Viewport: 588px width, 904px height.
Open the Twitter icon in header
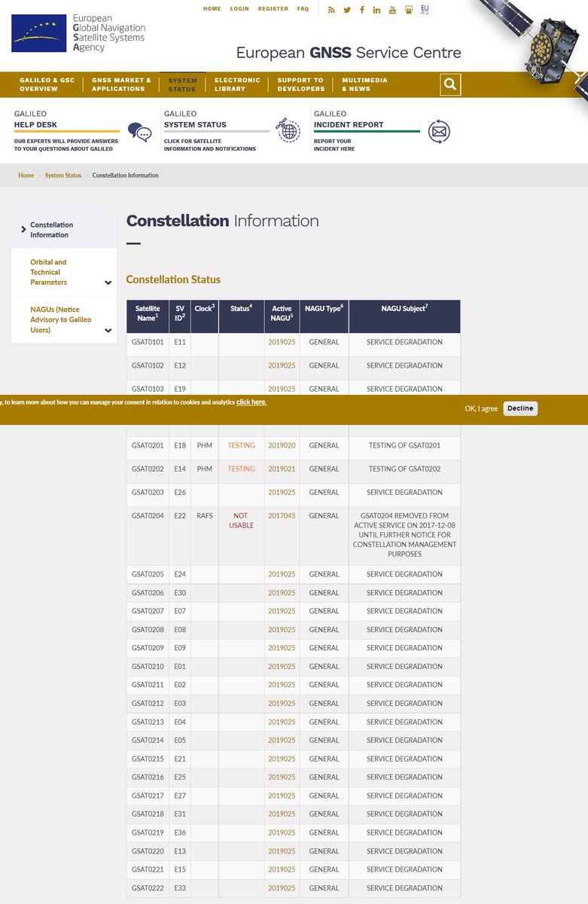click(x=347, y=10)
